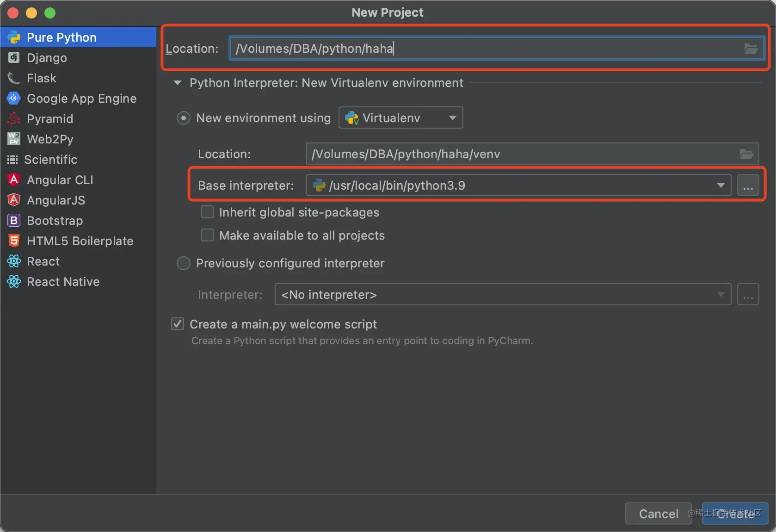Select Bootstrap project type
The width and height of the screenshot is (776, 532).
(78, 221)
